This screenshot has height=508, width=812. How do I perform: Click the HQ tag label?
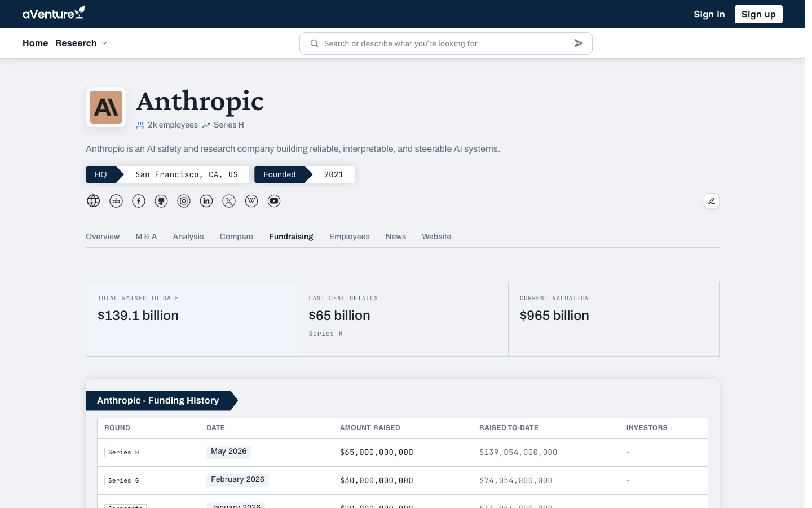tap(101, 174)
